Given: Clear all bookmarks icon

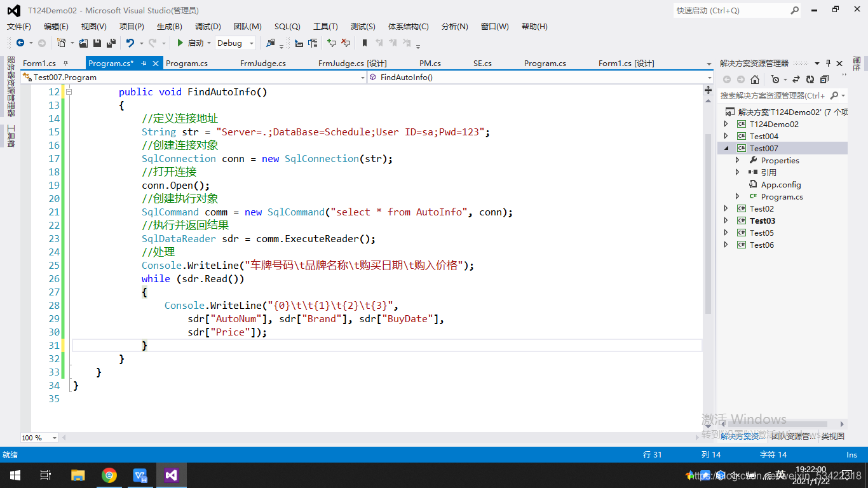Looking at the screenshot, I should 407,43.
